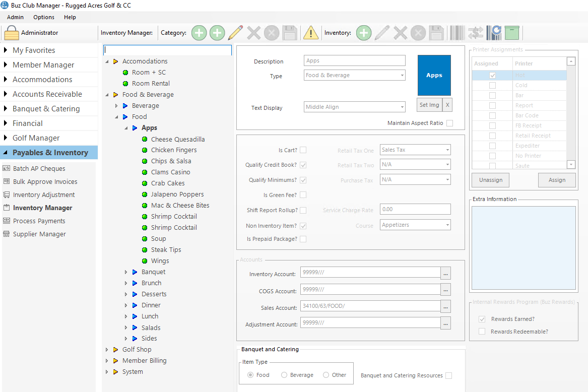Click the barcode refresh icon
This screenshot has width=588, height=392.
[494, 33]
